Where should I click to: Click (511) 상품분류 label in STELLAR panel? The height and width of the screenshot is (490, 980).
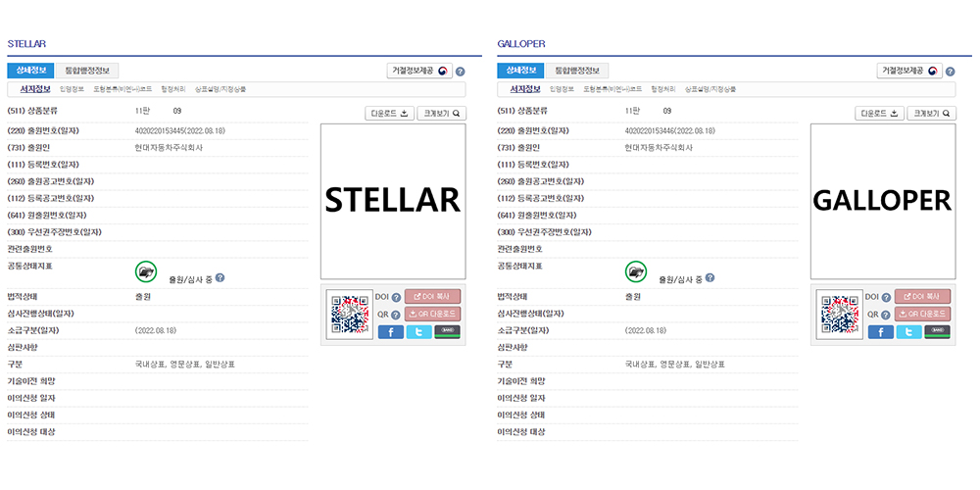[32, 111]
